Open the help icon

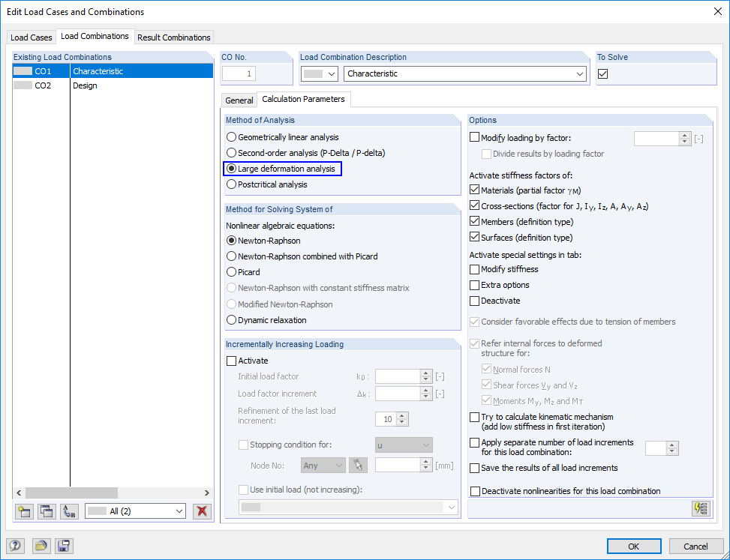[x=15, y=546]
